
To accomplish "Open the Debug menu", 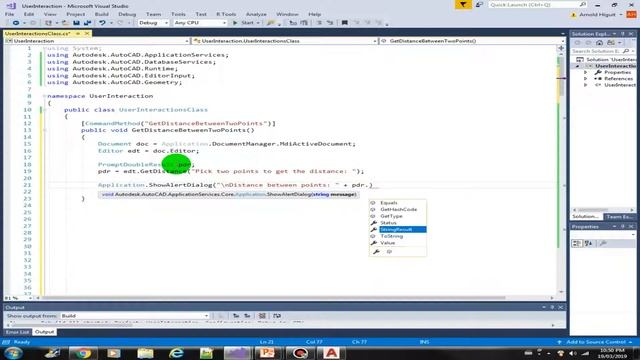I will click(127, 14).
